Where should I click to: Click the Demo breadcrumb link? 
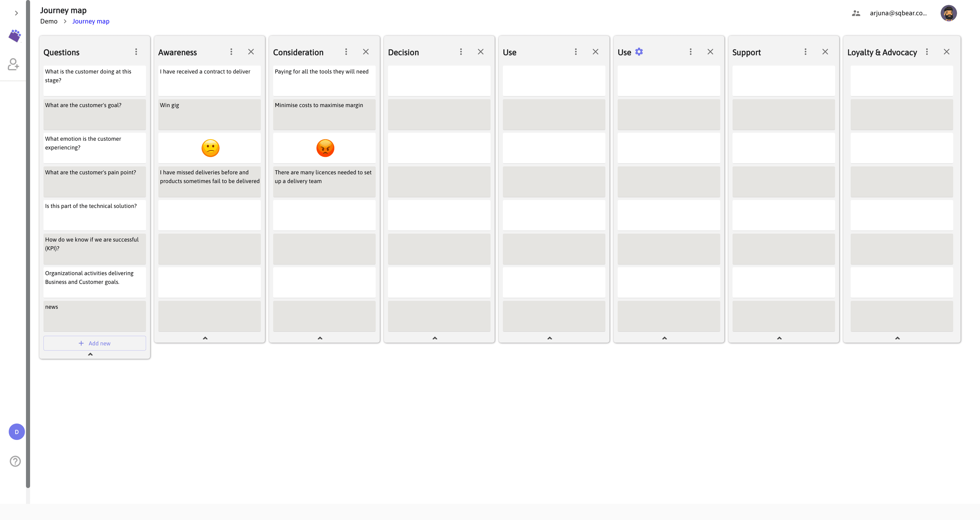49,21
